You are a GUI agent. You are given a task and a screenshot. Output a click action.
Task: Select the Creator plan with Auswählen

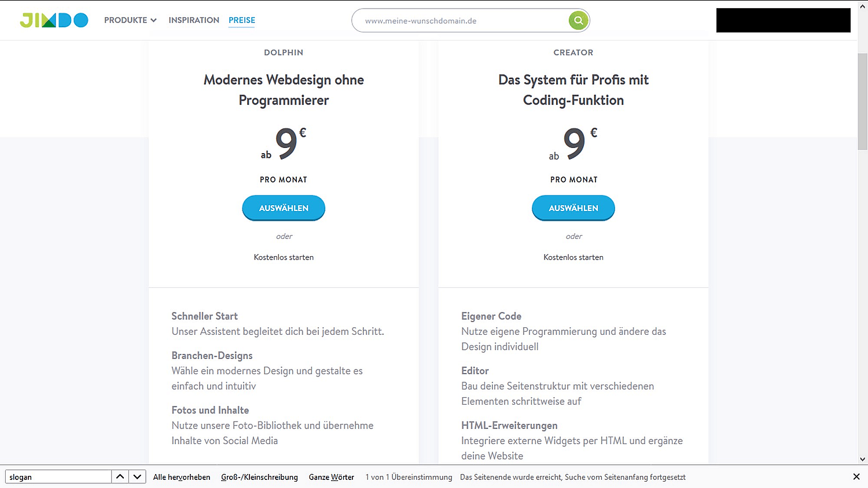(x=573, y=208)
